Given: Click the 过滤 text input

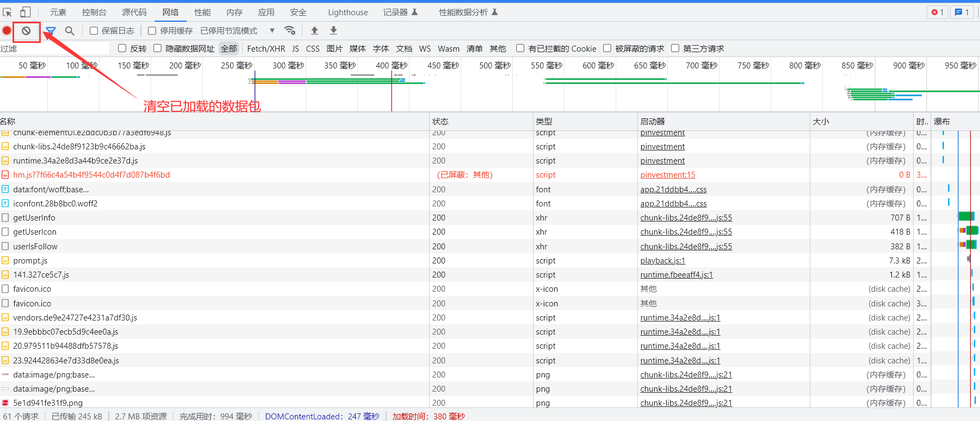Looking at the screenshot, I should coord(55,48).
